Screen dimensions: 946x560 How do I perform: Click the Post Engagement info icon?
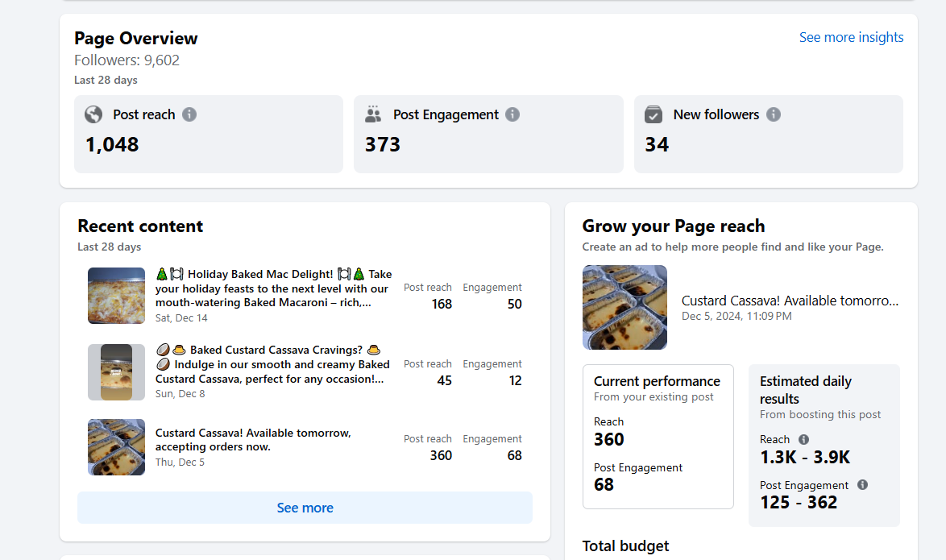[512, 114]
